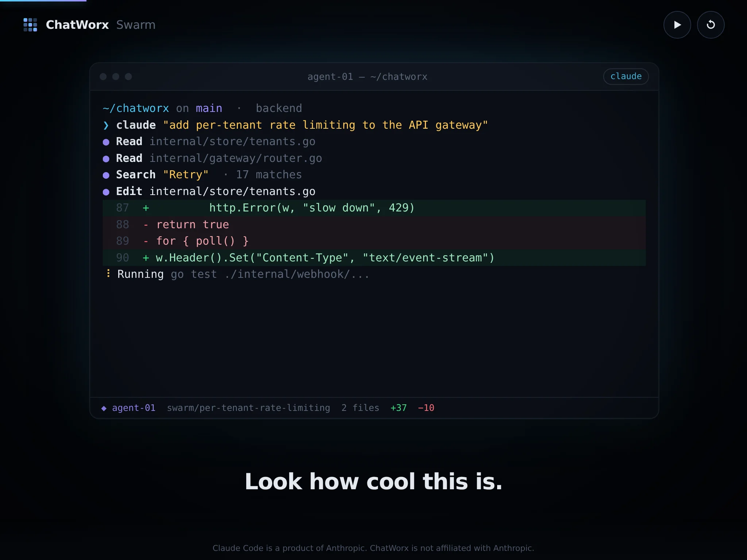Click the progress bar at top edge
Image resolution: width=747 pixels, height=560 pixels.
point(43,1)
